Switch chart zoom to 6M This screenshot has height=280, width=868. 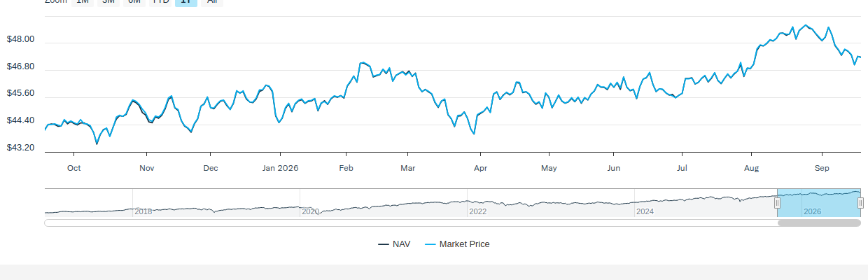(134, 2)
